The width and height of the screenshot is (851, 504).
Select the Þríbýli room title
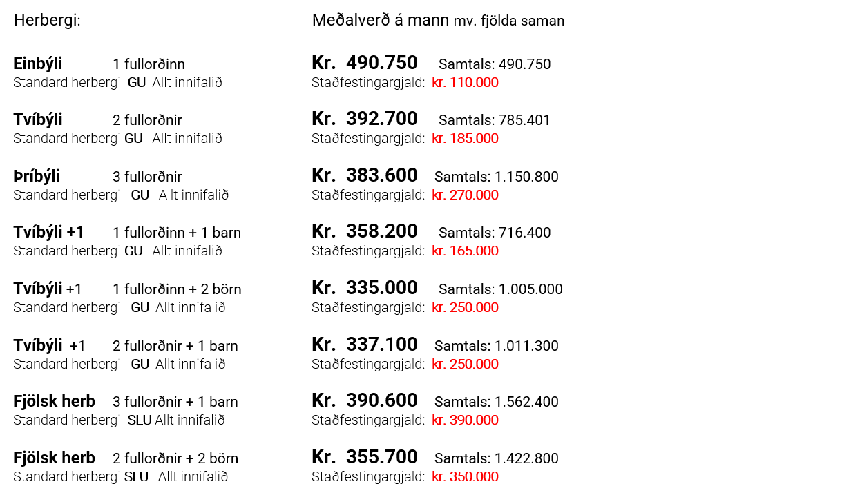pos(37,176)
